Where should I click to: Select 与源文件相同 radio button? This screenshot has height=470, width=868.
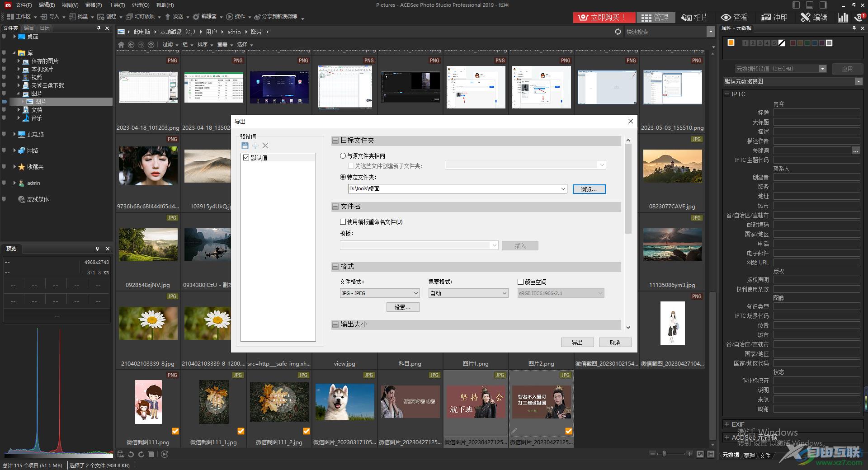click(343, 156)
